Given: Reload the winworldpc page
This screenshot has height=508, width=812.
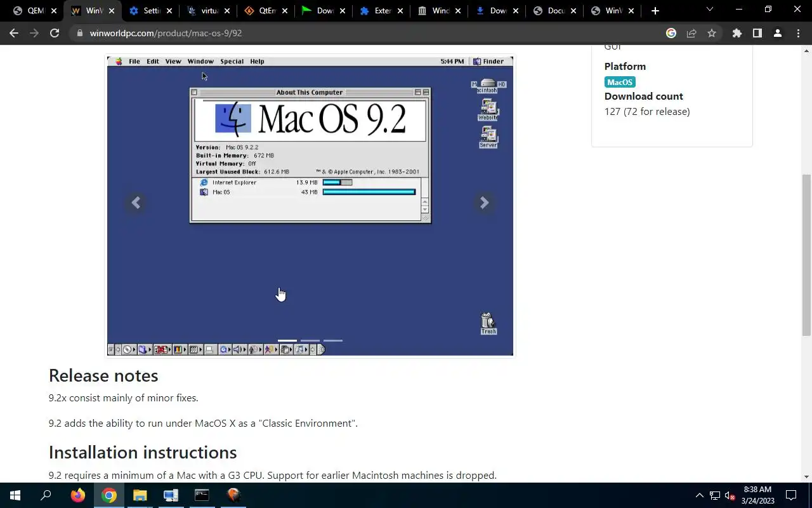Looking at the screenshot, I should (55, 33).
